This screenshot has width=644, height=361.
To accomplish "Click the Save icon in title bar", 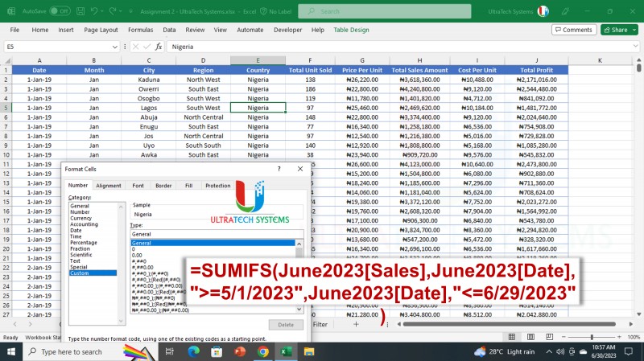I will coord(80,11).
